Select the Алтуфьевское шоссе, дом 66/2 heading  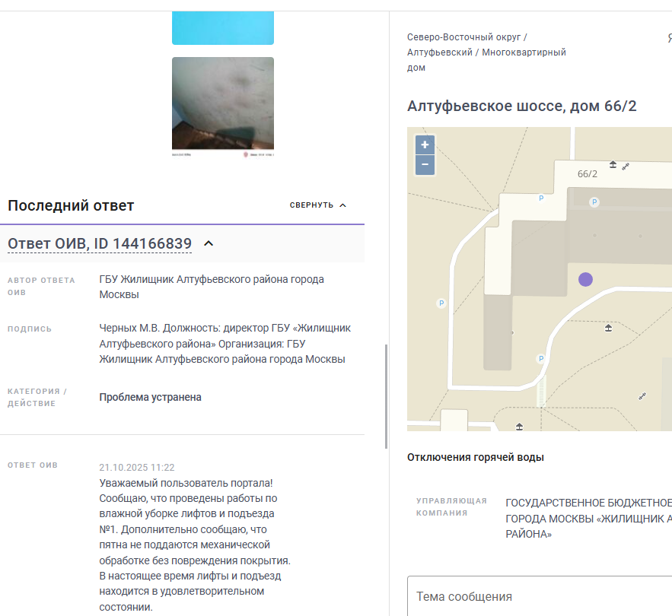(521, 106)
